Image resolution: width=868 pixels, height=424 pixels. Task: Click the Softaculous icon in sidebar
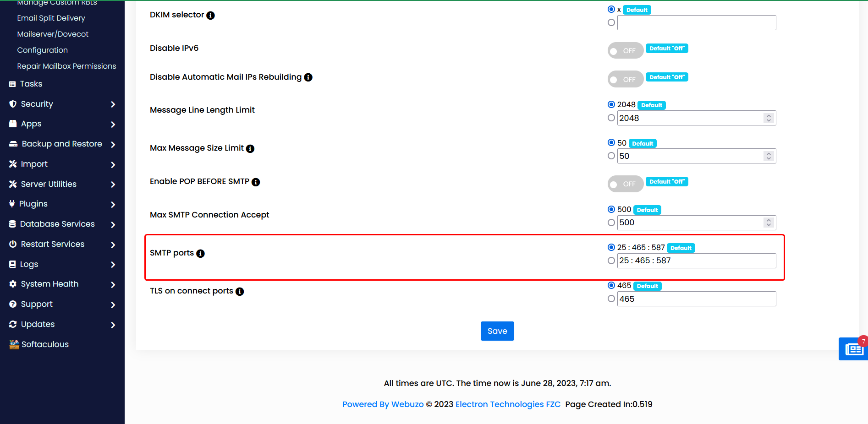click(14, 345)
